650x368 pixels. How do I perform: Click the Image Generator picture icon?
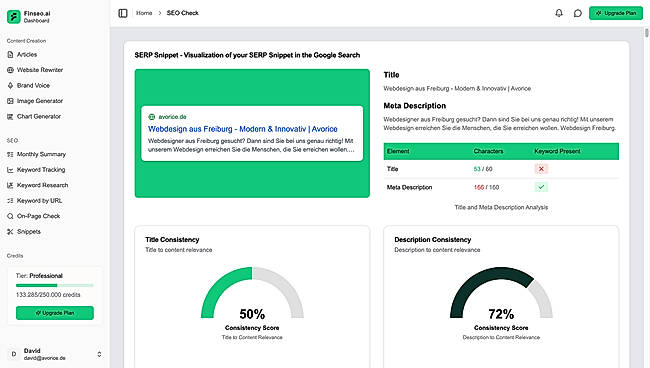tap(10, 101)
